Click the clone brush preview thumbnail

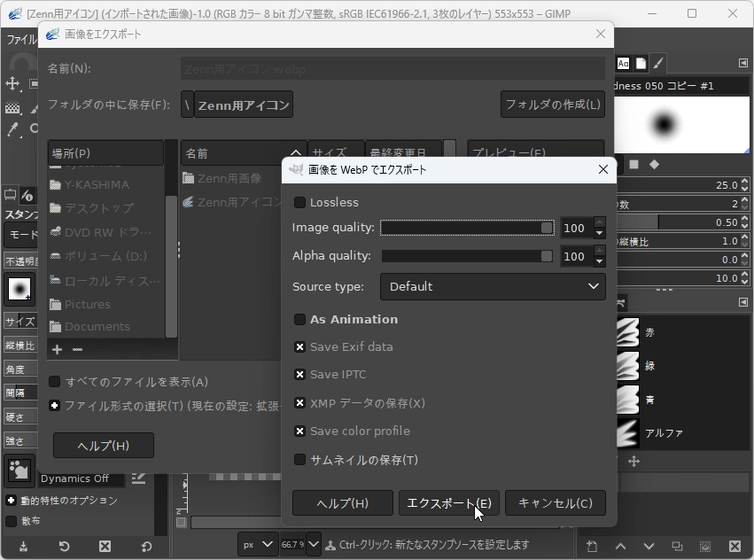click(19, 289)
